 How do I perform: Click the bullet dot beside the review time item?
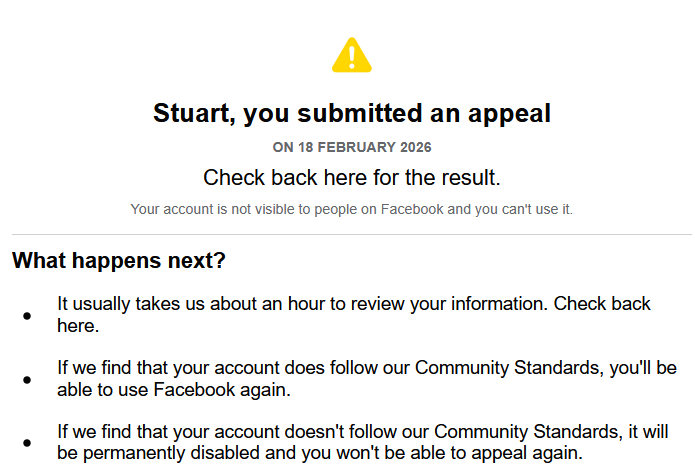click(27, 316)
